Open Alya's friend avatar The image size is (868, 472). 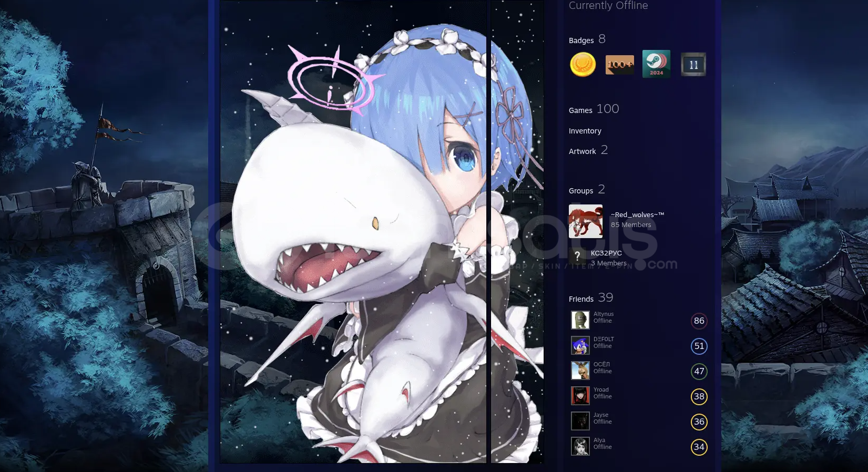580,446
